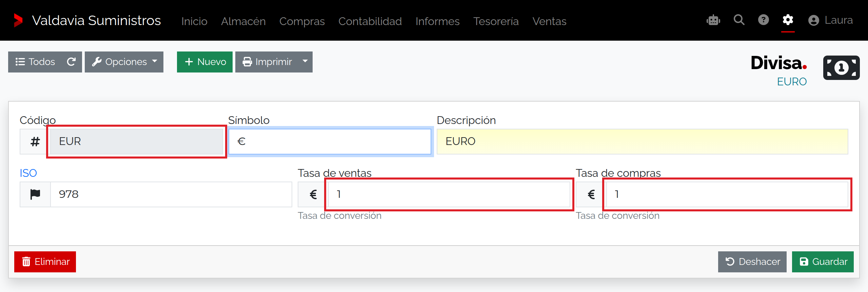Open the help question mark icon

point(764,20)
